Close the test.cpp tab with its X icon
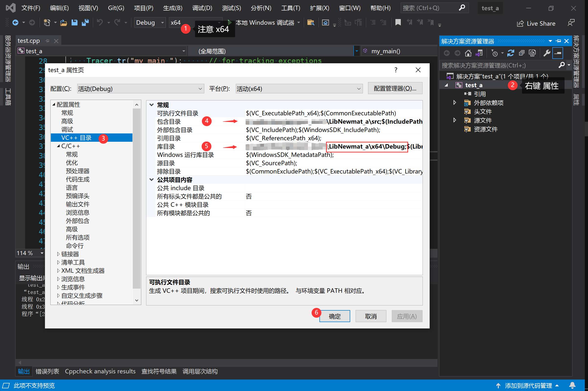588x391 pixels. point(56,41)
